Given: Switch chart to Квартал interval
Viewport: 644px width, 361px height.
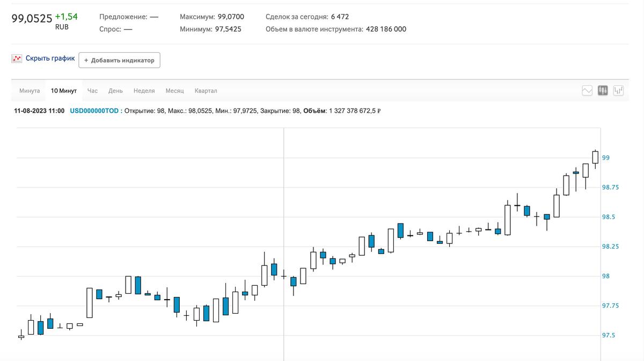Looking at the screenshot, I should pos(206,91).
